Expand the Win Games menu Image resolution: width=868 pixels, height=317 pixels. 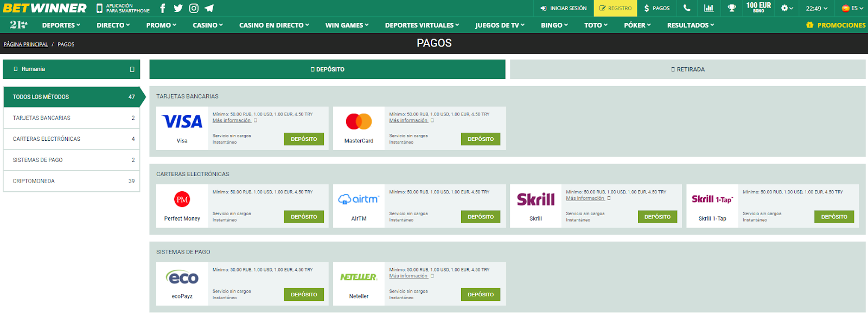347,25
